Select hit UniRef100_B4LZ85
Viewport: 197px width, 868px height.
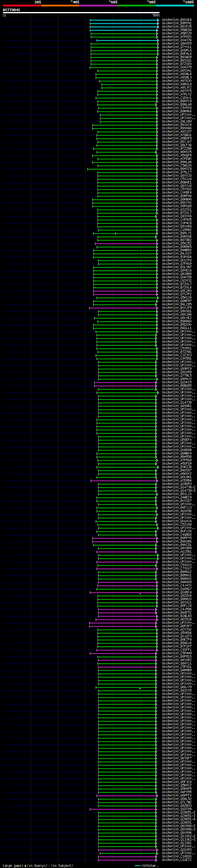tap(177, 305)
